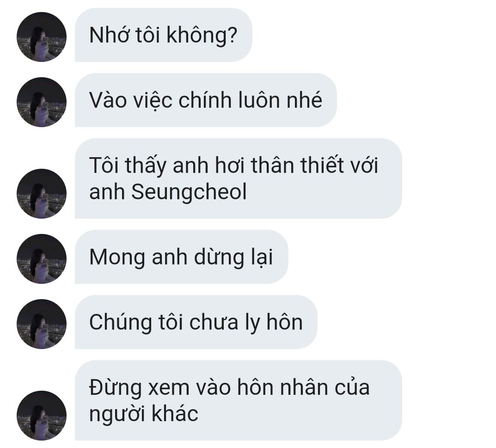Image resolution: width=496 pixels, height=448 pixels.
Task: Tap the "Chúng tôi chưa ly hôn" message
Action: [x=196, y=322]
